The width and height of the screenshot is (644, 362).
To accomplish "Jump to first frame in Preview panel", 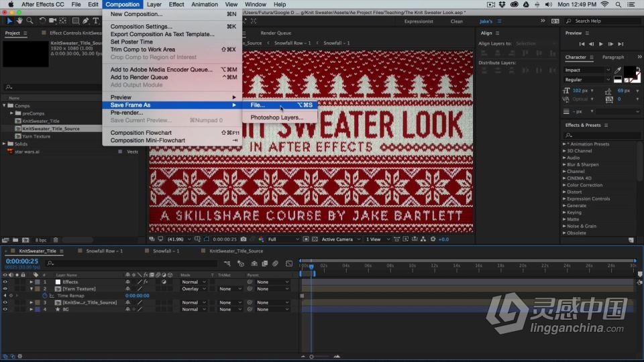I will click(582, 44).
